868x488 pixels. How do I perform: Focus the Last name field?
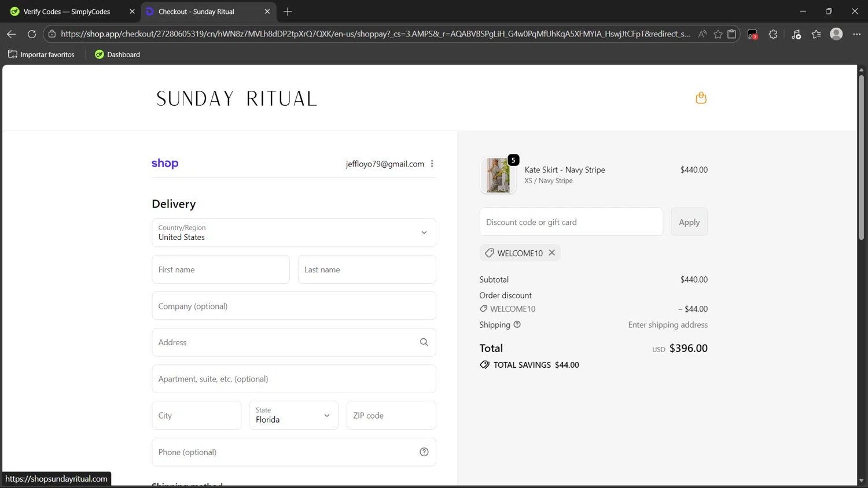(367, 269)
